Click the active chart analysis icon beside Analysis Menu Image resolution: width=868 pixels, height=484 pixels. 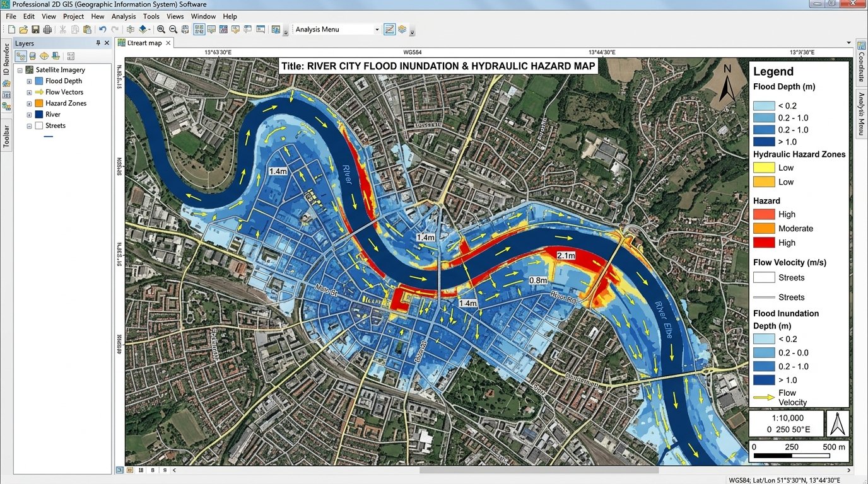[389, 29]
